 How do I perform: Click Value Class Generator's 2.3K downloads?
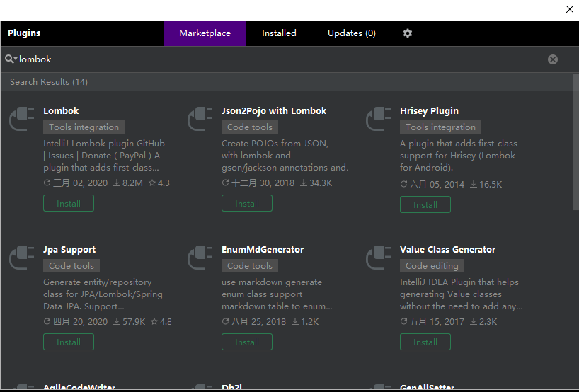pyautogui.click(x=483, y=322)
